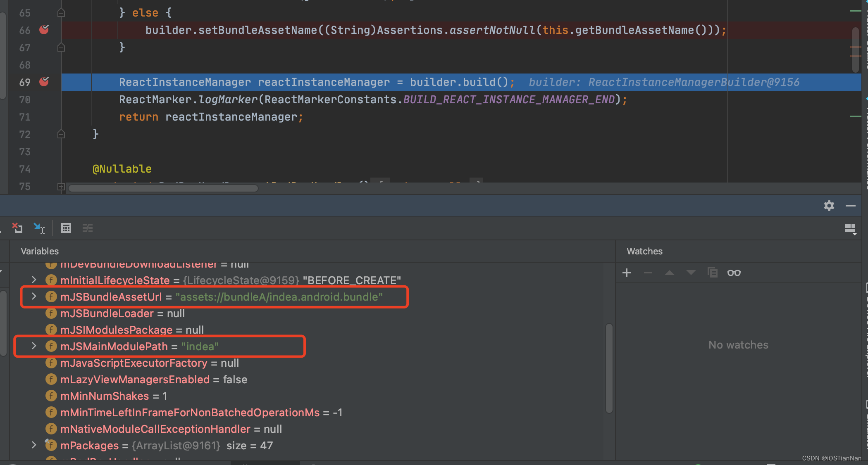Screen dimensions: 868x465
Task: Expand mPackages ArrayList node
Action: [x=34, y=445]
